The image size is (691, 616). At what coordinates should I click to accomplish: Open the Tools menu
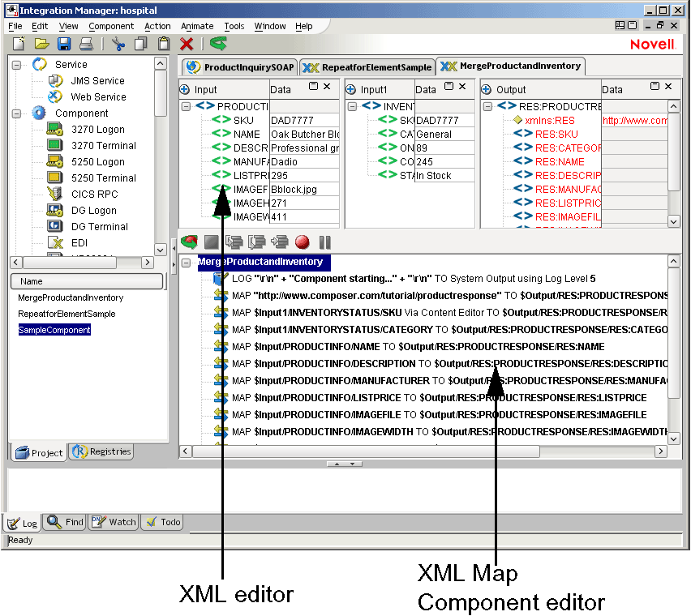click(x=234, y=26)
